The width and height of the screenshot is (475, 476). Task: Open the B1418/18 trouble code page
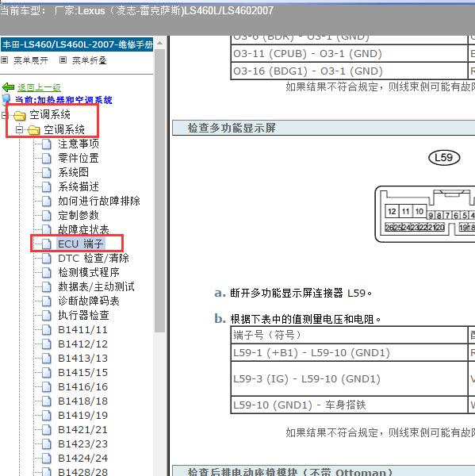click(82, 401)
